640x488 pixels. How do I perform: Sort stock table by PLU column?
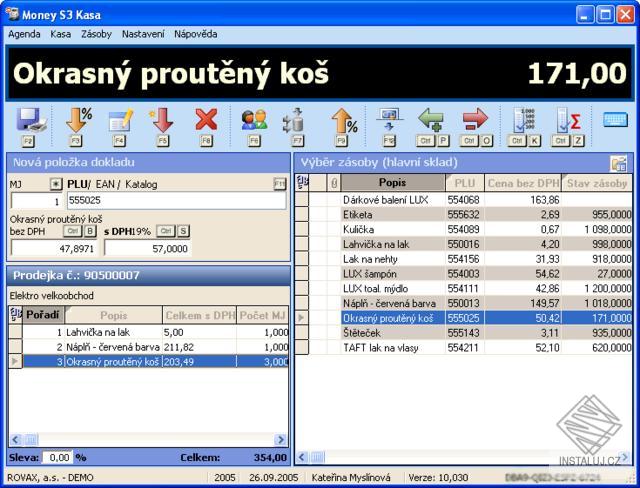464,183
